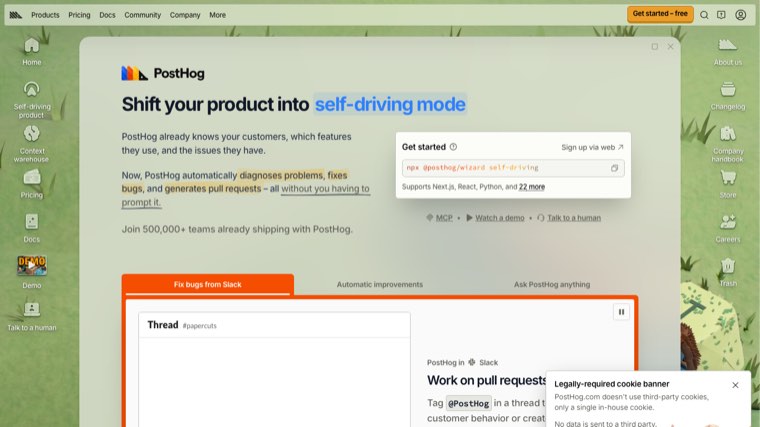Image resolution: width=760 pixels, height=427 pixels.
Task: Click the @PostHog tag chip
Action: [x=468, y=403]
